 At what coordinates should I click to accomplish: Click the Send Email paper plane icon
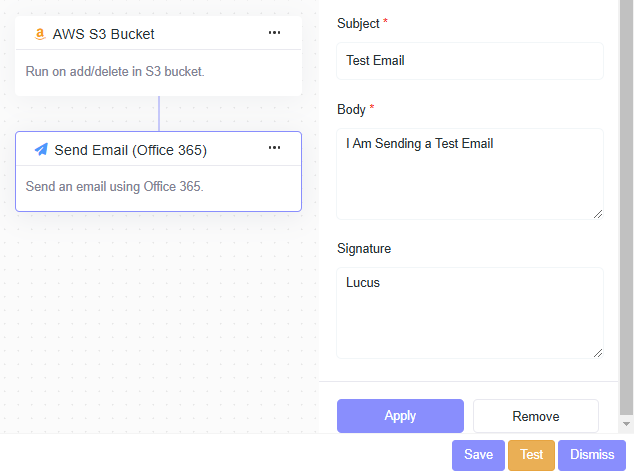click(x=41, y=150)
